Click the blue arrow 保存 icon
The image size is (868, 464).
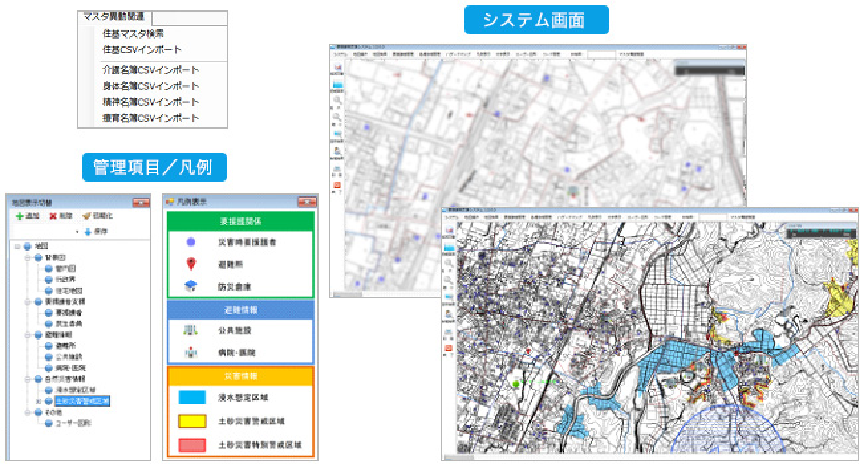click(x=88, y=232)
